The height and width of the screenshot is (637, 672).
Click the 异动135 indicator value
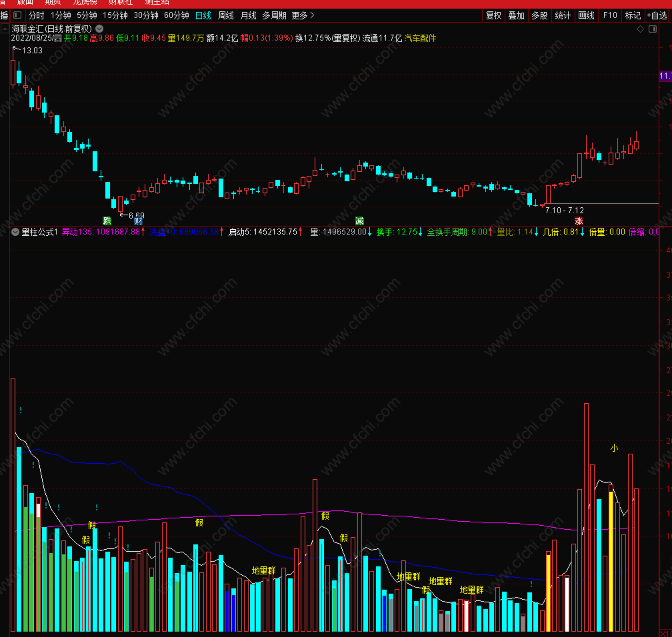point(103,232)
